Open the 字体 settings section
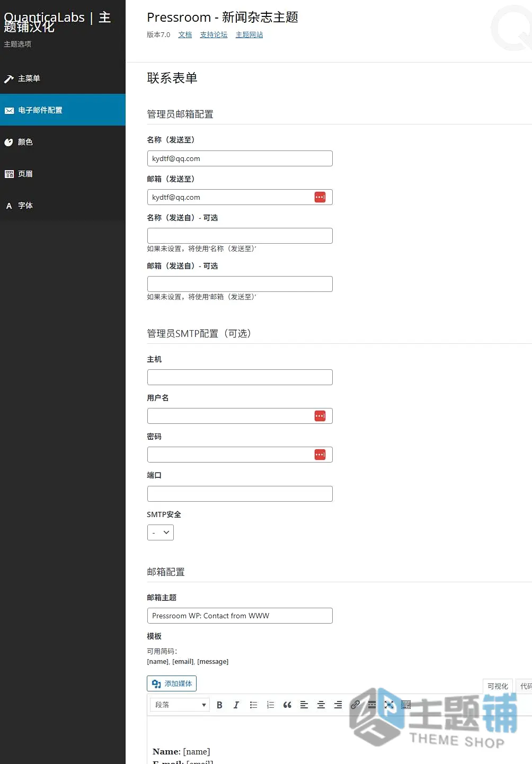 click(x=63, y=206)
